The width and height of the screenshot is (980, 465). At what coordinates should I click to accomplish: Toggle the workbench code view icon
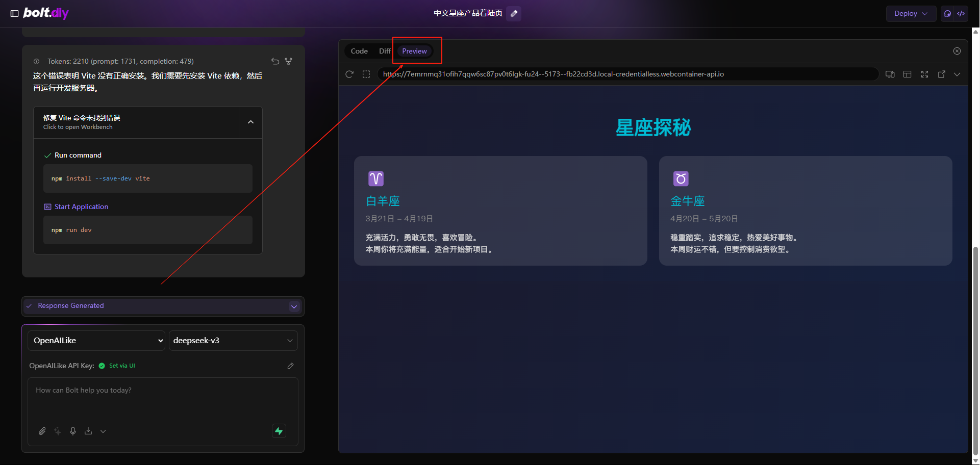click(x=961, y=14)
